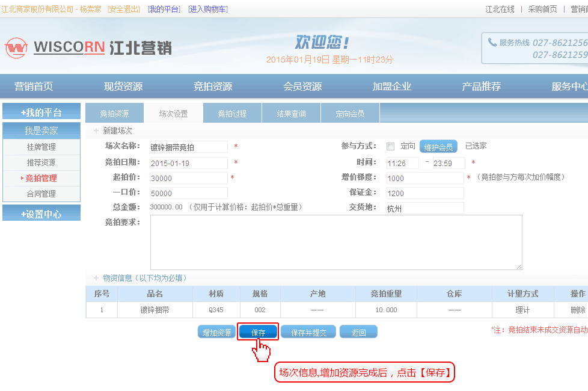
Task: Collapse the 物资信息 section plus icon
Action: click(96, 278)
